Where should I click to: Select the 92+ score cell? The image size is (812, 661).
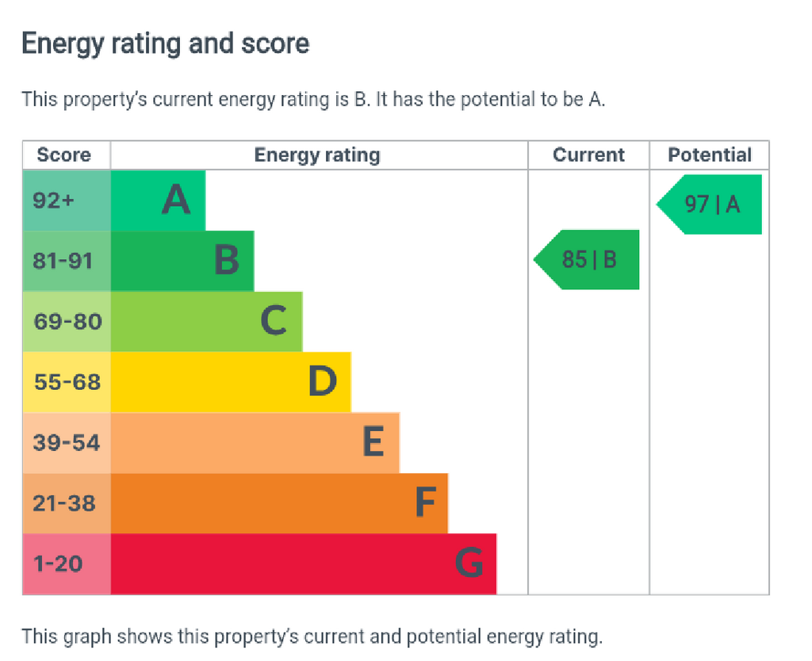[x=67, y=201]
